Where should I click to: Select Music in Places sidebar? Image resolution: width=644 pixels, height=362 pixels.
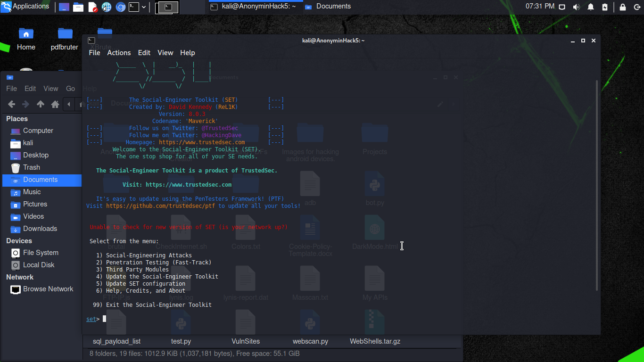pos(42,192)
